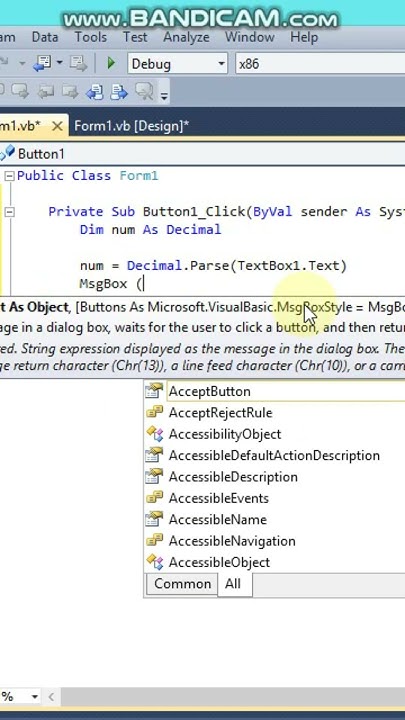Click 'Dim num As Decimal' code line

pos(151,230)
